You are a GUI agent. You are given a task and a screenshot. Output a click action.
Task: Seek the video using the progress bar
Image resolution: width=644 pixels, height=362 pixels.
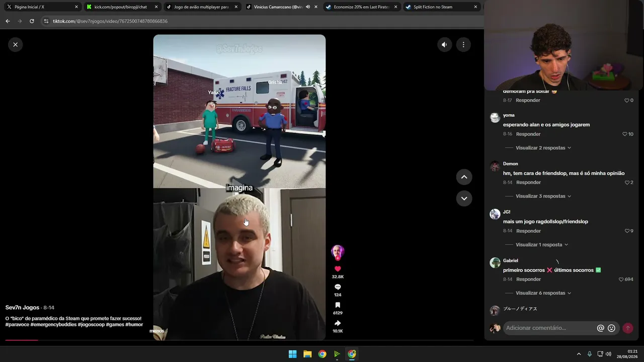(x=239, y=340)
